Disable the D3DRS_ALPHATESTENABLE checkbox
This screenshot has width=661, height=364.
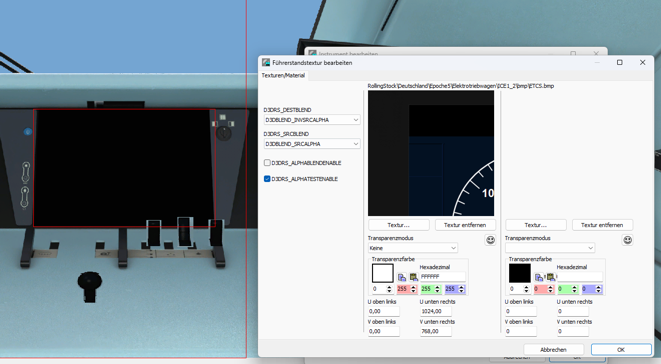tap(267, 179)
